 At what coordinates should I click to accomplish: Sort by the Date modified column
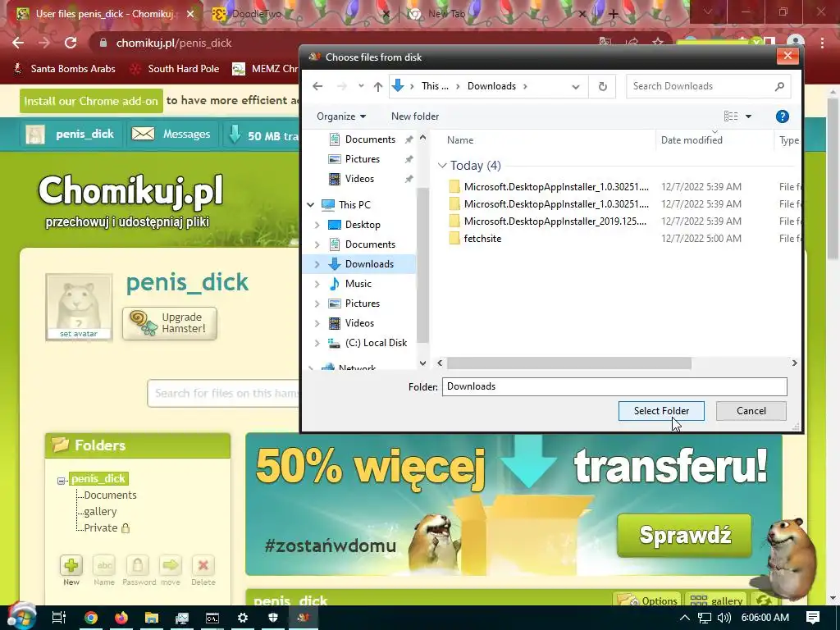[x=691, y=139]
